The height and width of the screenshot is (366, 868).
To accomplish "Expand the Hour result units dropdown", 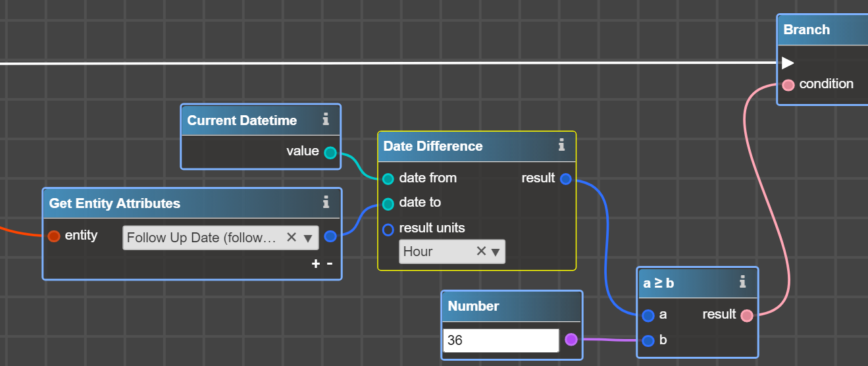I will (x=496, y=251).
